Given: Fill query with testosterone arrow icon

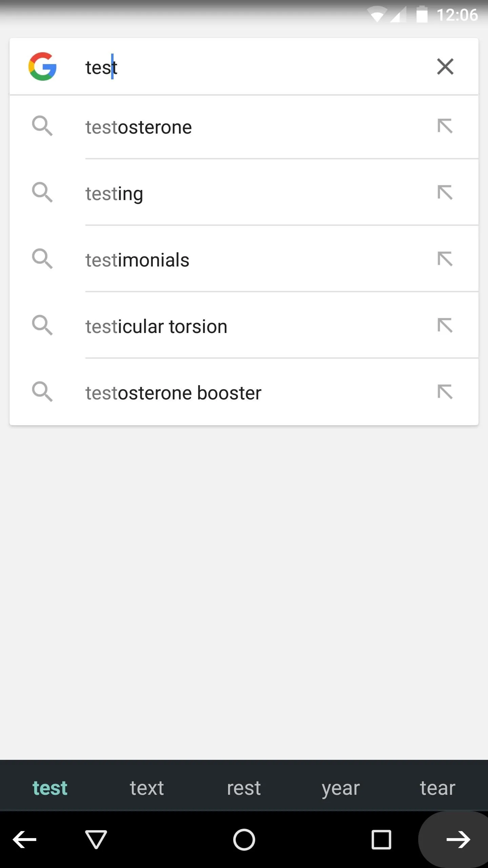Looking at the screenshot, I should click(x=445, y=126).
